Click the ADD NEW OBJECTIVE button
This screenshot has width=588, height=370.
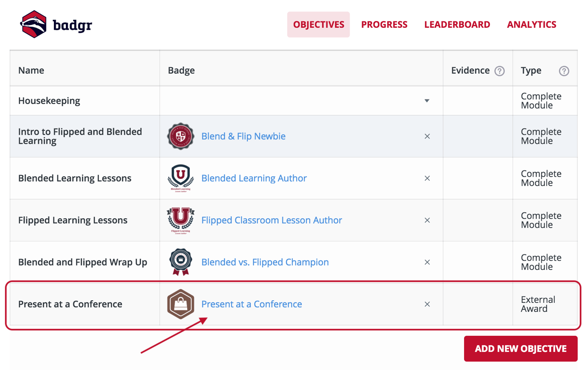tap(520, 349)
